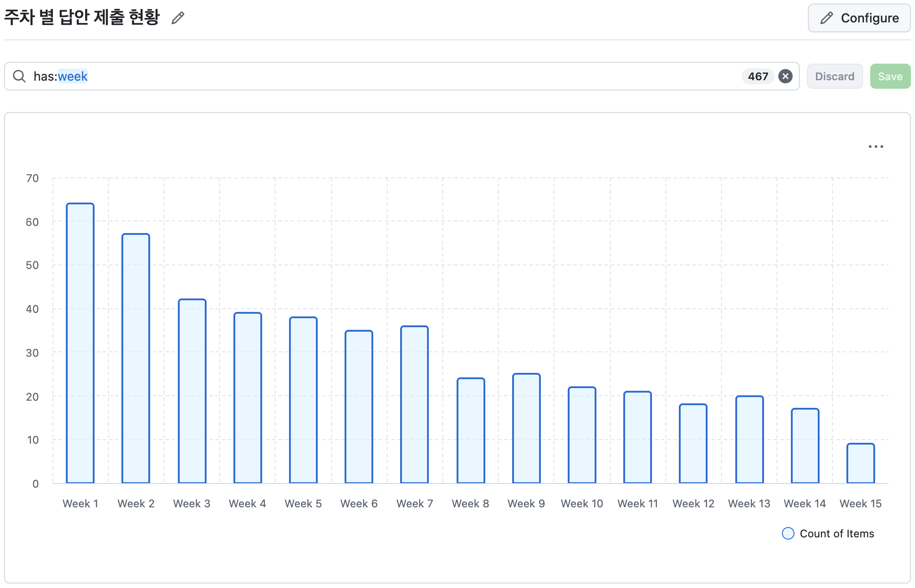915x588 pixels.
Task: Click the pencil icon beside chart title
Action: [178, 18]
